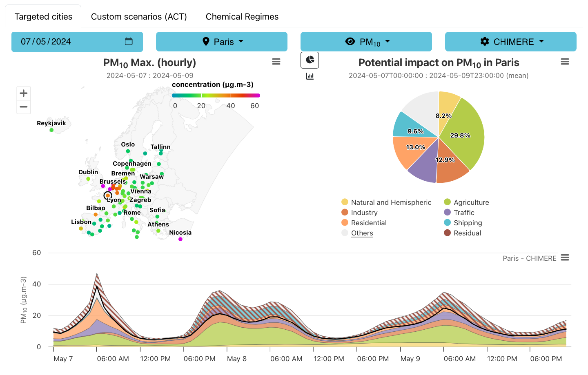Click the gear icon on the CHIMERE selector

click(485, 41)
